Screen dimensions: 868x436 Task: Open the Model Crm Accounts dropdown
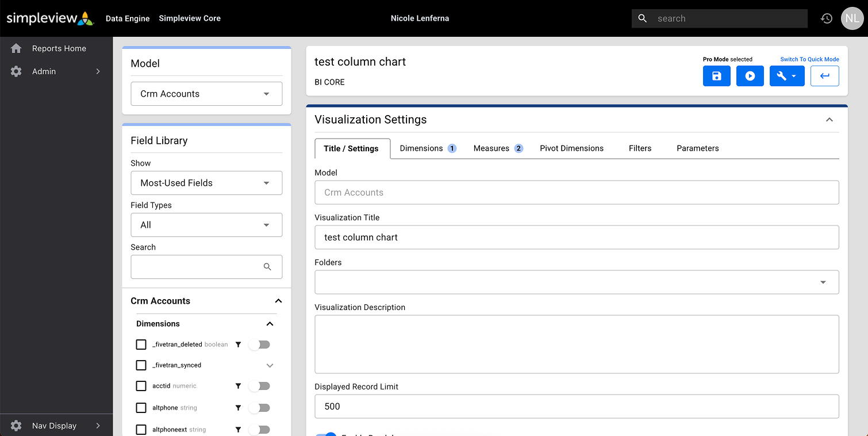coord(206,94)
